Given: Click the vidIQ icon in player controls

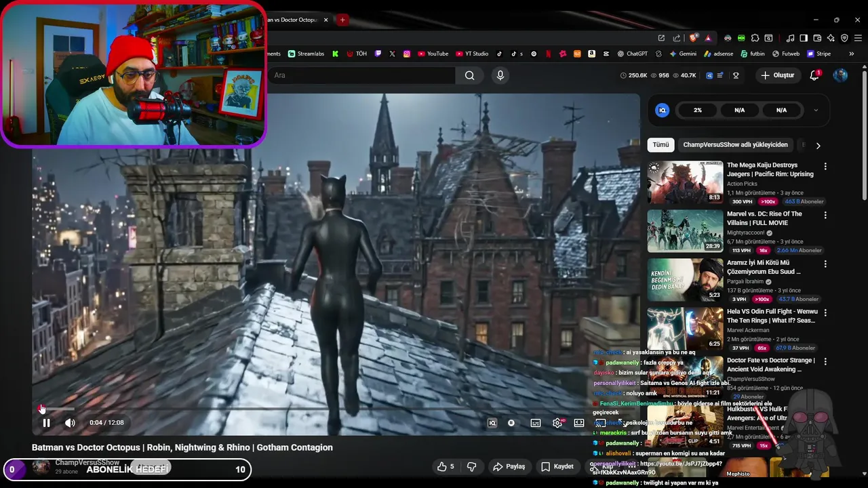Looking at the screenshot, I should coord(492,423).
